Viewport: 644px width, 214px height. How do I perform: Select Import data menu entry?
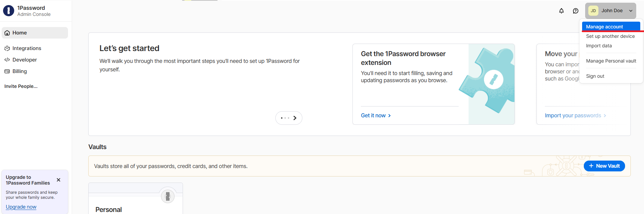(x=599, y=46)
